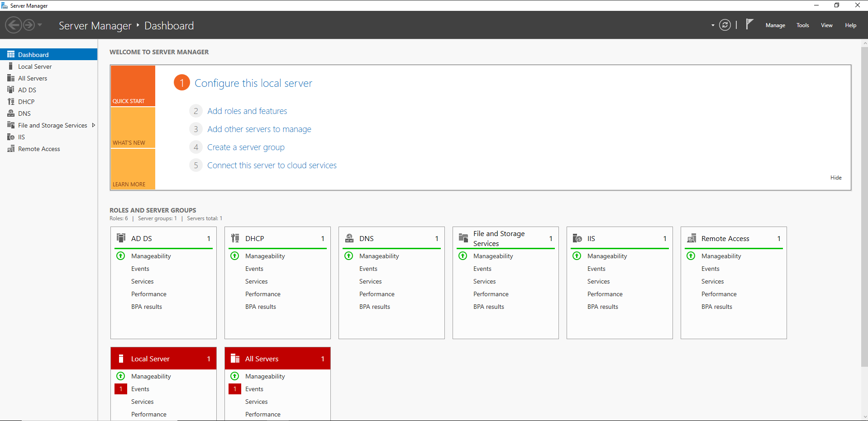Click the orange step 1 number circle
The width and height of the screenshot is (868, 421).
point(182,82)
